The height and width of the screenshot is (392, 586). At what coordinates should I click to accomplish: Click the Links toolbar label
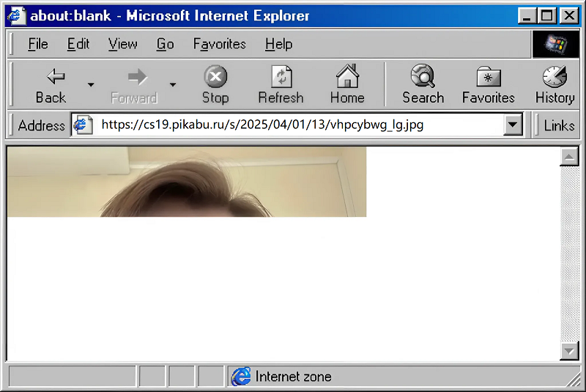point(559,125)
